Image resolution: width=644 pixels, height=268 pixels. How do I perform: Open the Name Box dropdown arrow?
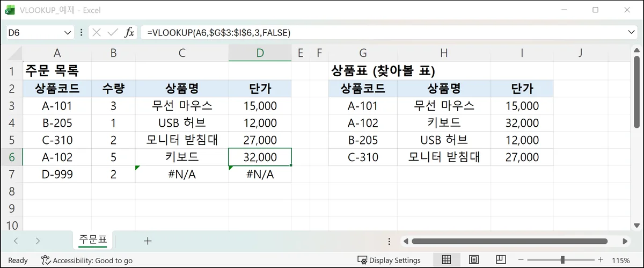[x=68, y=33]
